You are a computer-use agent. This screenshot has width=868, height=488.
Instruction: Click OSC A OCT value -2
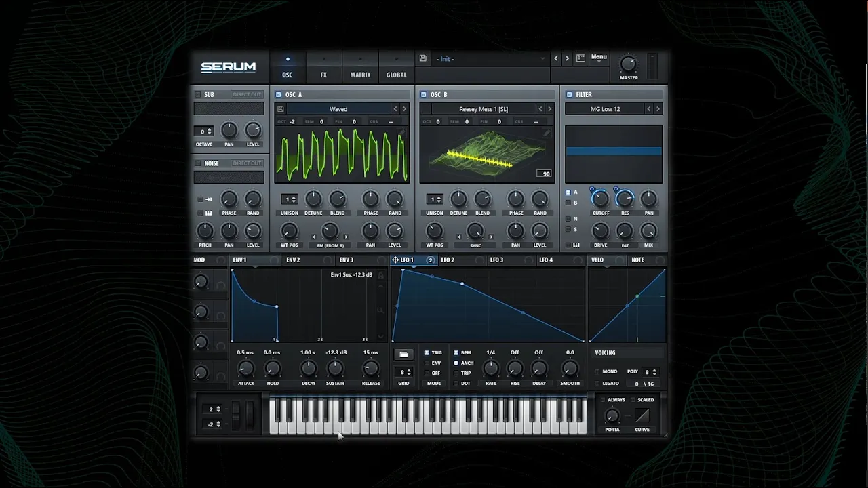(x=292, y=122)
